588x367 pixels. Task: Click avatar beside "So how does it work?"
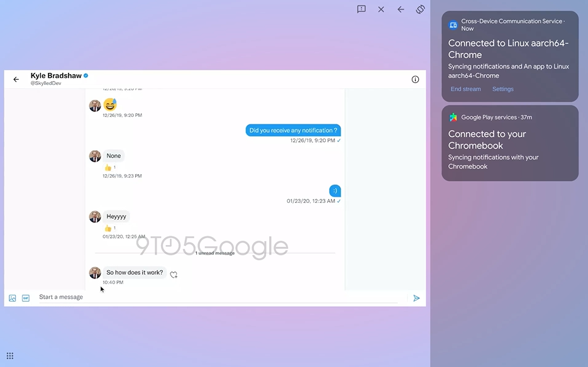[95, 273]
